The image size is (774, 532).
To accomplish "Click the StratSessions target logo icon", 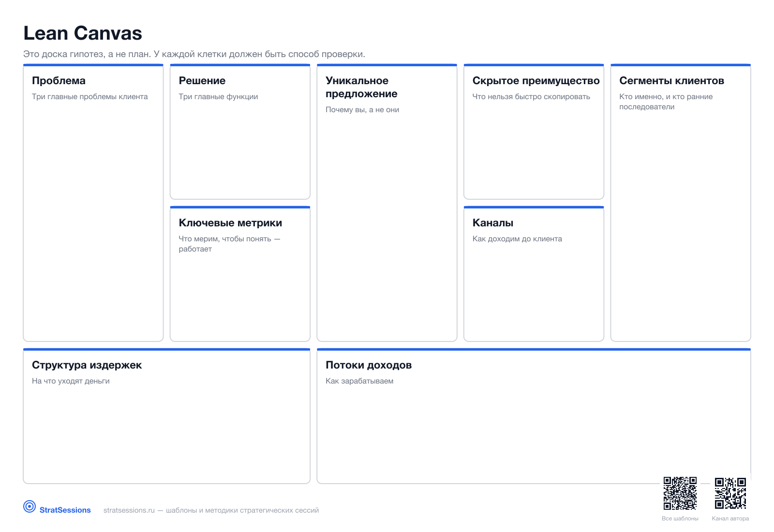I will click(x=30, y=506).
